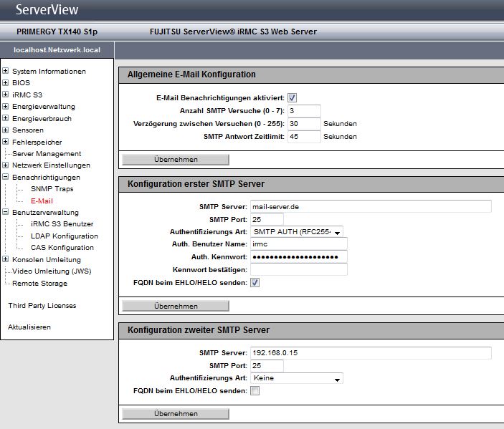Image resolution: width=504 pixels, height=429 pixels.
Task: Click Übernehmen under Allgemeine E-Mail Konfiguration
Action: (x=176, y=159)
